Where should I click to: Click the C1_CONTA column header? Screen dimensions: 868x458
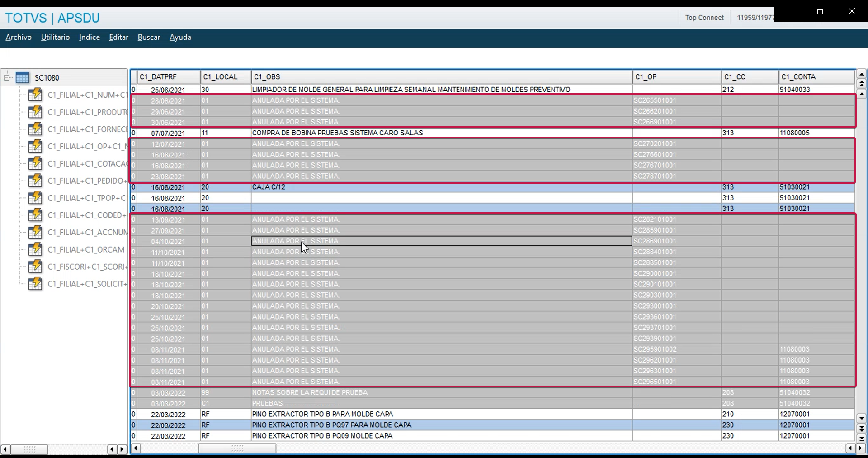pos(817,77)
